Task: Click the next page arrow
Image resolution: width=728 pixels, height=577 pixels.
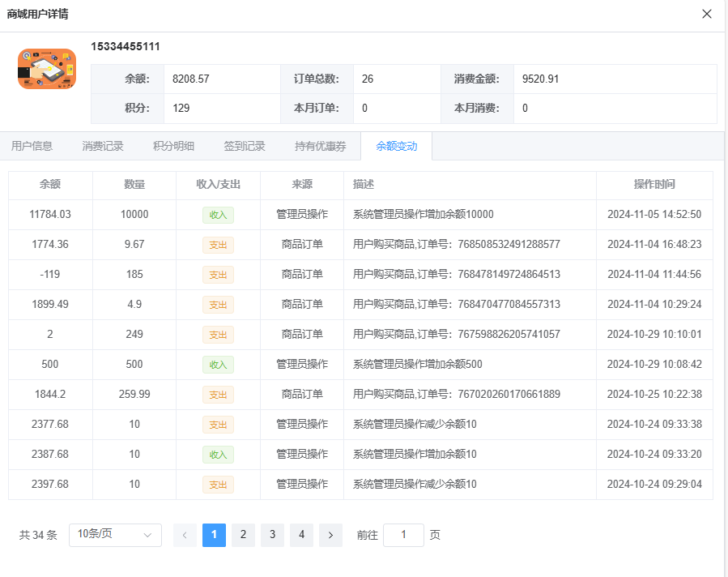Action: pos(330,535)
